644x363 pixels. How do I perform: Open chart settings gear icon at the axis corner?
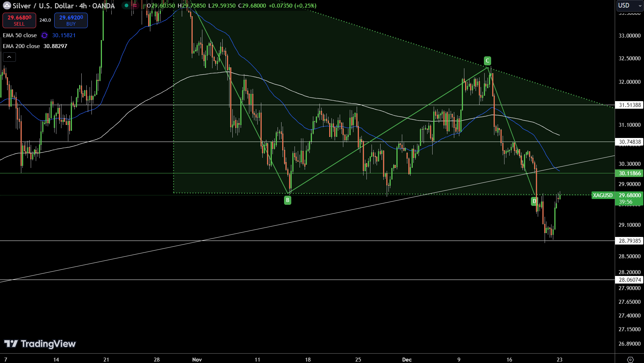coord(630,359)
